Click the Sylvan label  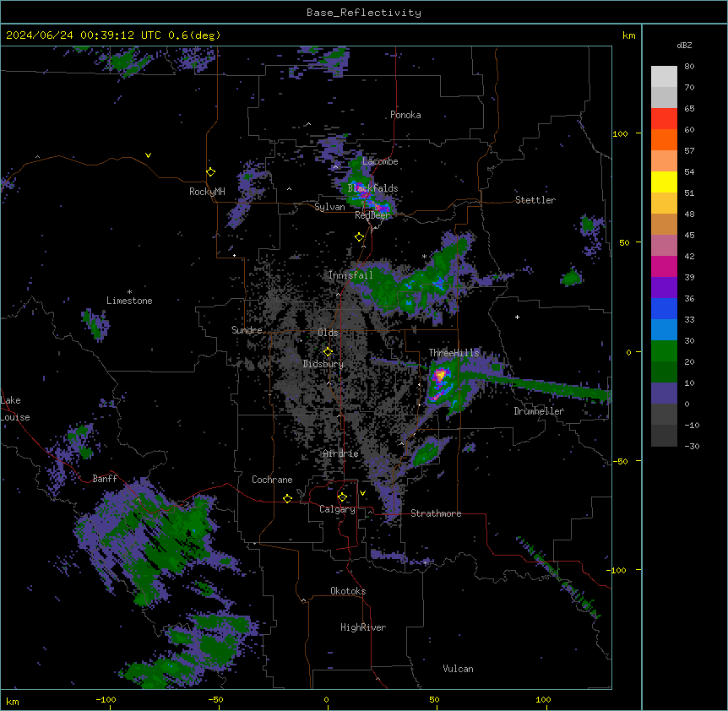[x=329, y=207]
